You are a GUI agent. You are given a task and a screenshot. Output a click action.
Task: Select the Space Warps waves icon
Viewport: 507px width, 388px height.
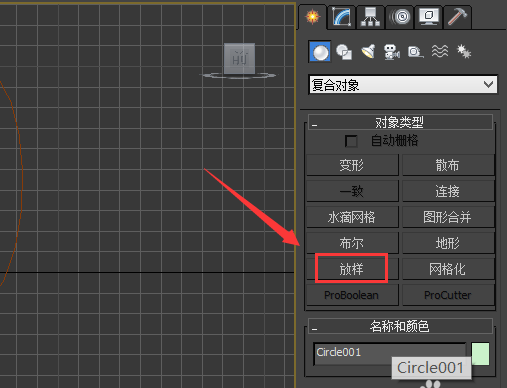pyautogui.click(x=440, y=52)
